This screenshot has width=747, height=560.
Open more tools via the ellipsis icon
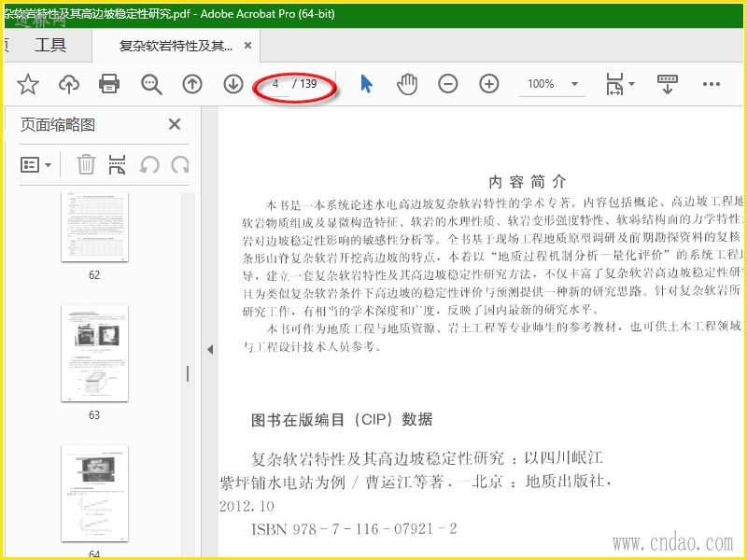click(x=712, y=84)
